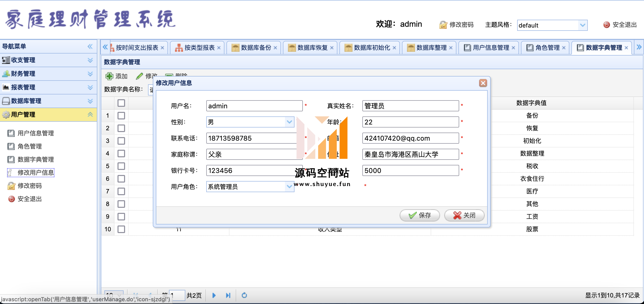The image size is (644, 304).
Task: Close the 角色管理 tab with its x
Action: coord(564,48)
